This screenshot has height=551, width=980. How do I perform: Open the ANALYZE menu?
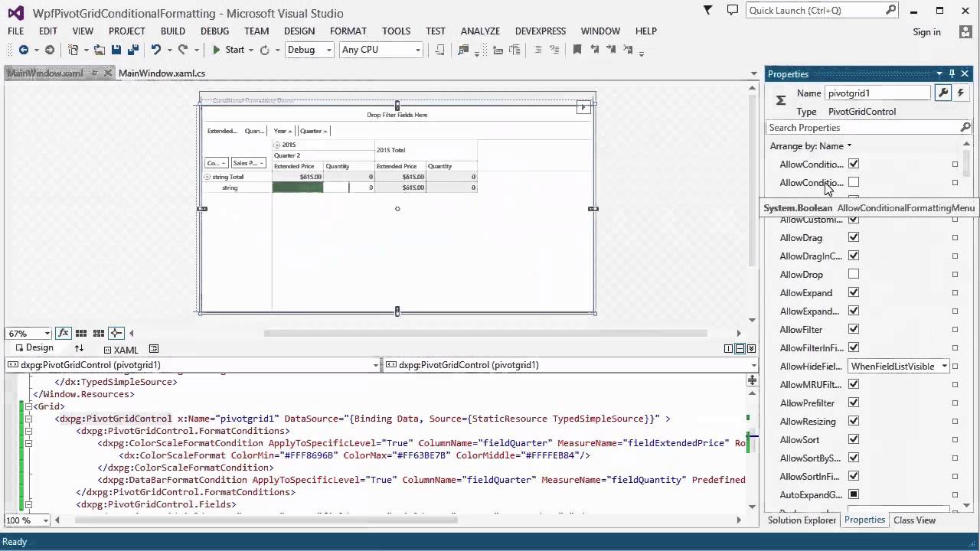point(480,31)
